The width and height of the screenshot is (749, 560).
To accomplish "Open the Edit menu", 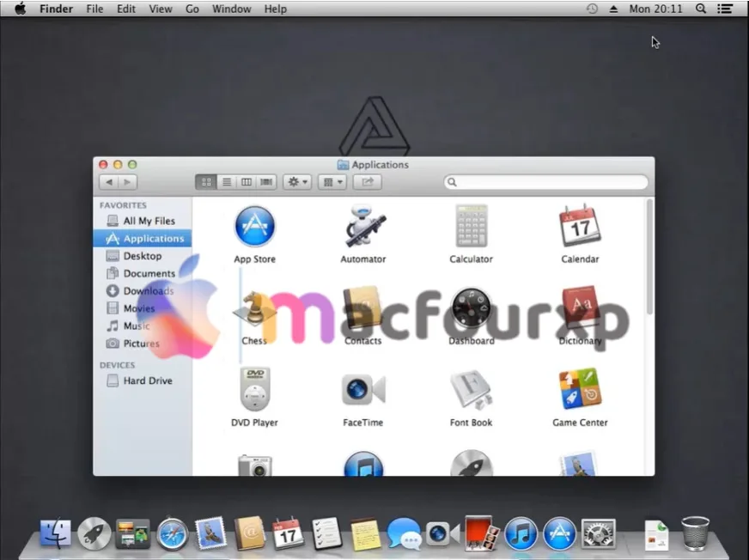I will (x=126, y=9).
